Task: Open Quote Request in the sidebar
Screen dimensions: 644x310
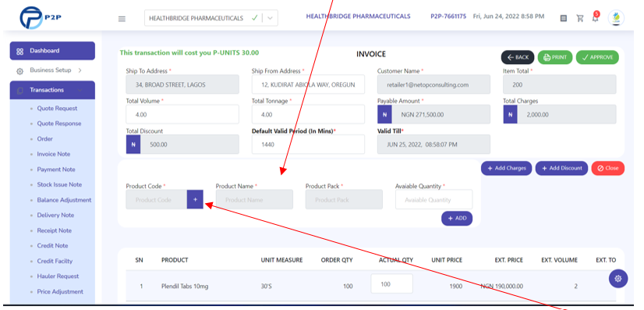Action: (x=57, y=109)
